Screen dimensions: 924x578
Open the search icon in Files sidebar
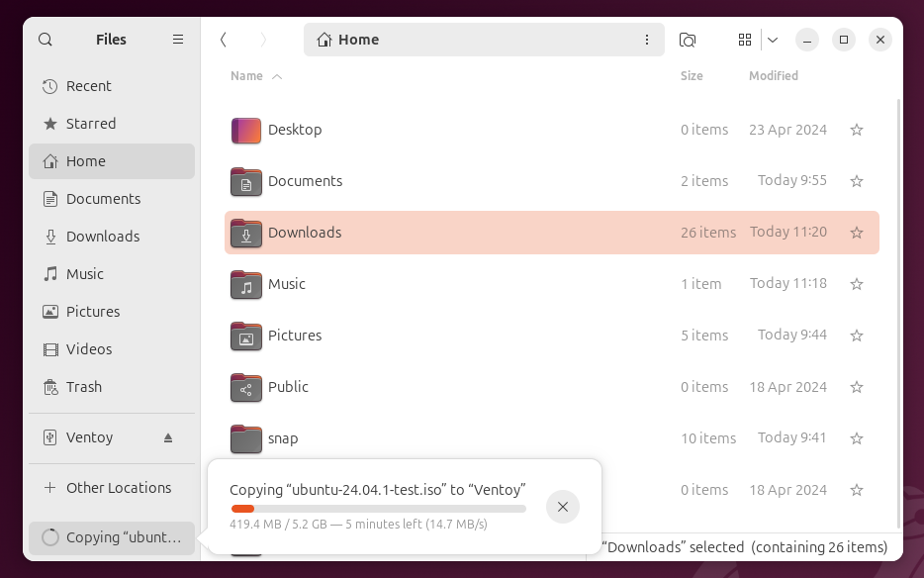(46, 40)
